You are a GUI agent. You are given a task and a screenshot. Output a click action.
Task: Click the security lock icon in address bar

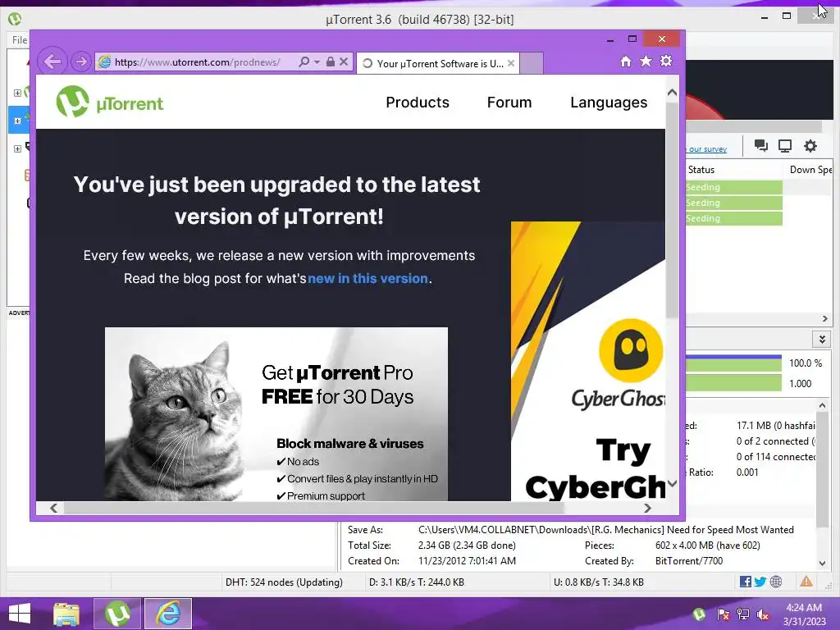[331, 62]
